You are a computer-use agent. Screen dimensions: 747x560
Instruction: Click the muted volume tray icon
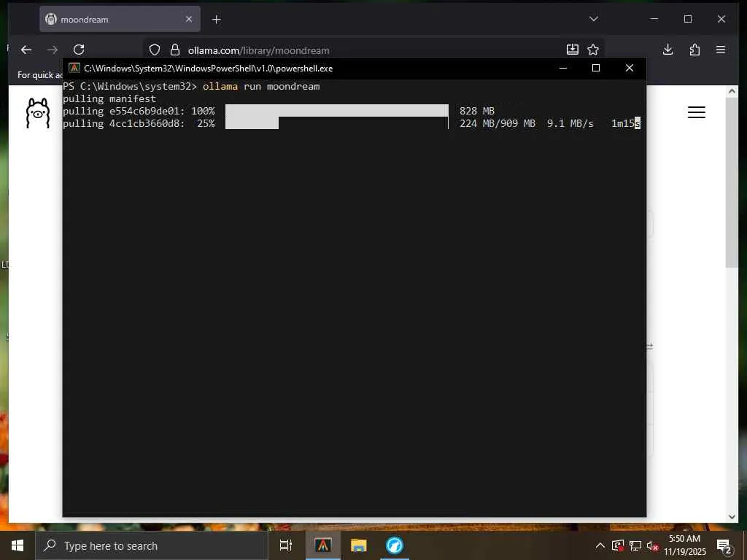(x=652, y=545)
